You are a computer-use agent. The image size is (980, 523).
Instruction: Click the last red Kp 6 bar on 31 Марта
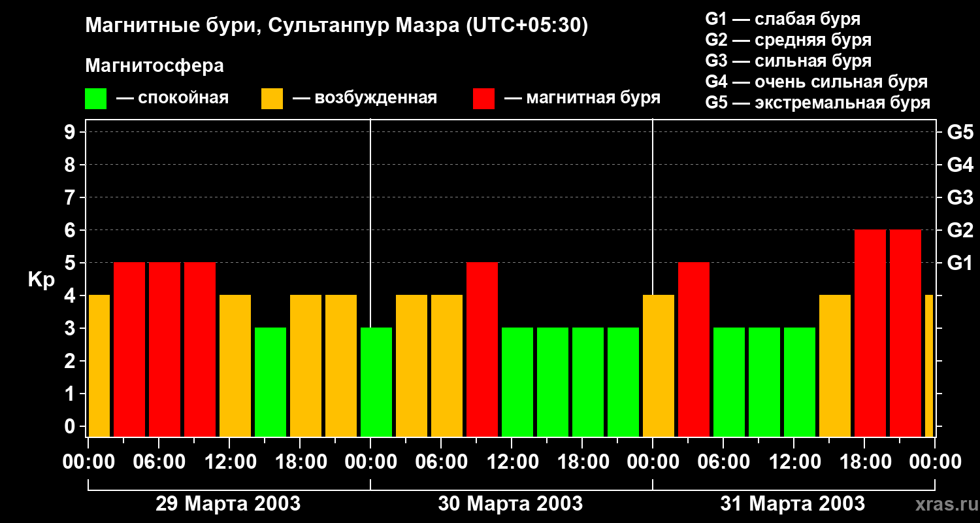(x=906, y=333)
